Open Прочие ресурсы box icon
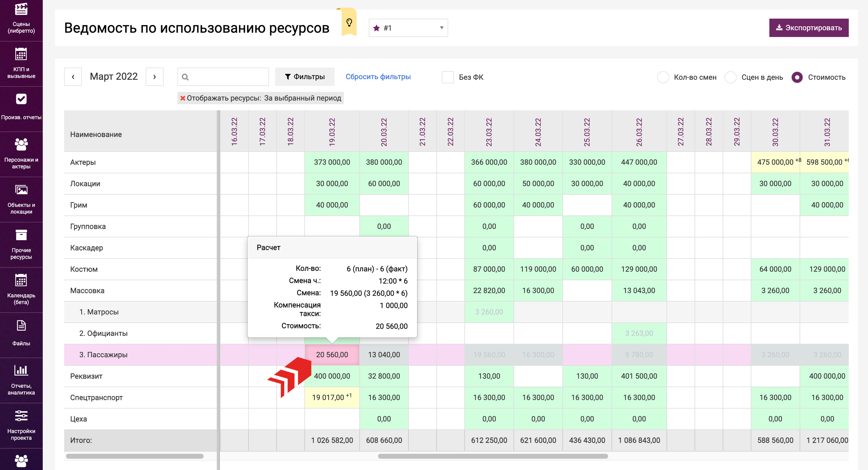 point(21,235)
